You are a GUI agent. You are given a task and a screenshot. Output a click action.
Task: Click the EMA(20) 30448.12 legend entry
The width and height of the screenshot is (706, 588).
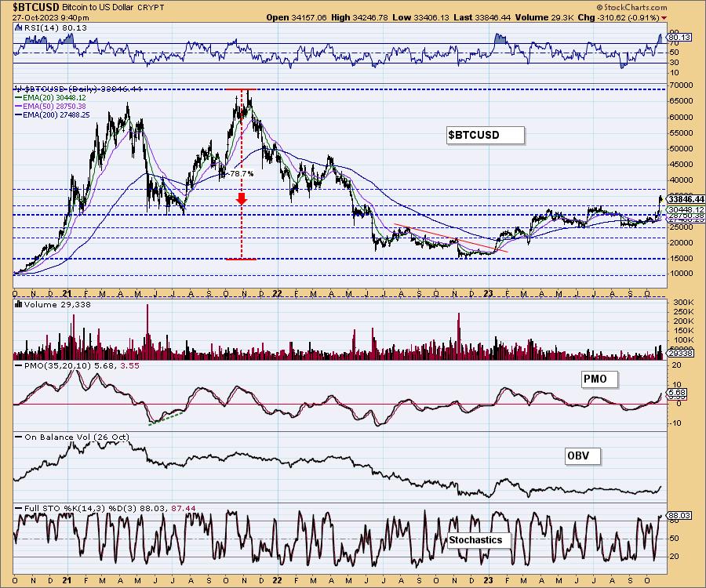[50, 97]
